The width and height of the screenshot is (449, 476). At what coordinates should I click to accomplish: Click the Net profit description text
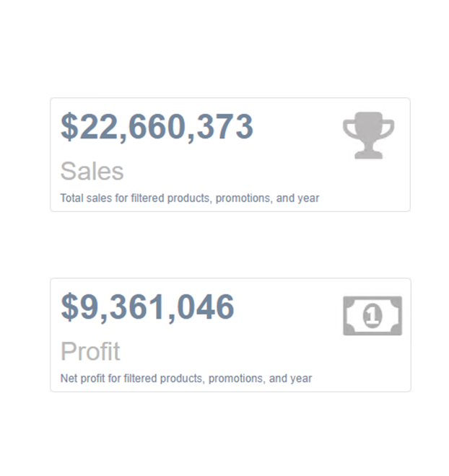[x=186, y=379]
